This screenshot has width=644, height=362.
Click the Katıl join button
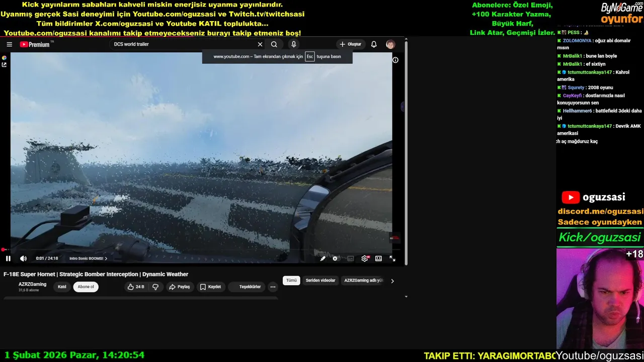tap(62, 287)
